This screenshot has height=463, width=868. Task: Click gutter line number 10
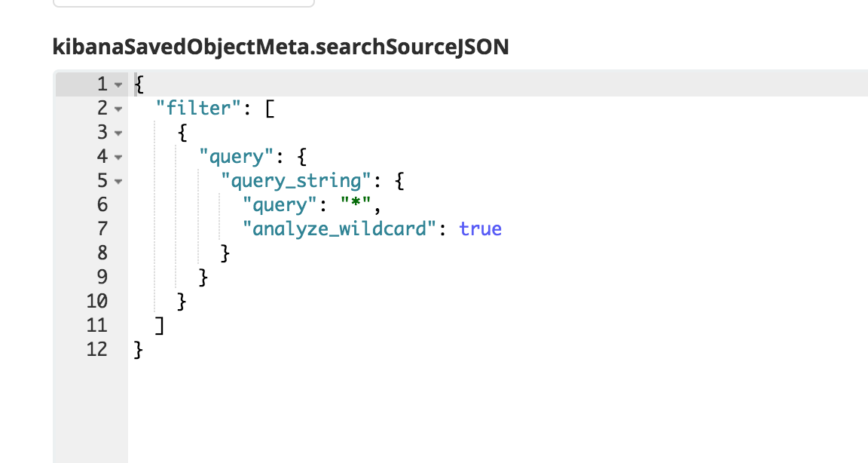[97, 301]
